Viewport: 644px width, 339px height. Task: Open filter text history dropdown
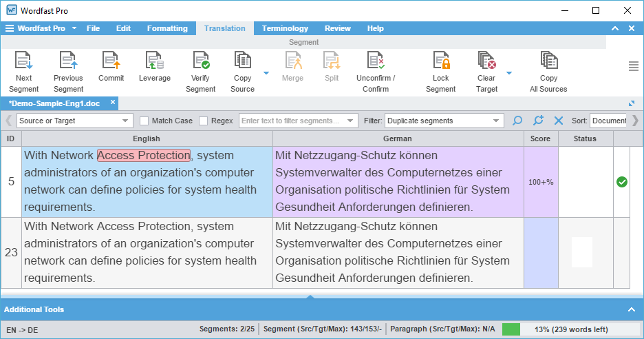click(x=350, y=121)
